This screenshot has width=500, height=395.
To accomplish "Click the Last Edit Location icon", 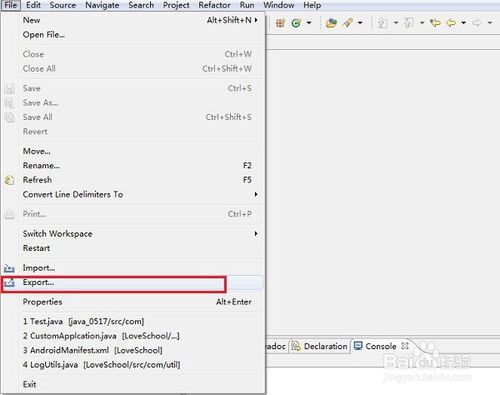I will tap(435, 23).
